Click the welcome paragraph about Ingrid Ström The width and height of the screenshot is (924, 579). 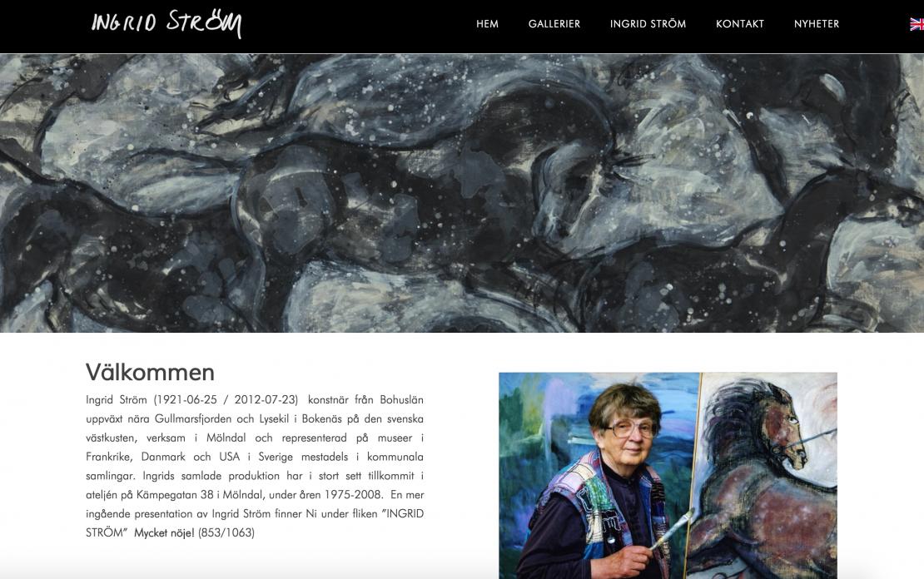[x=255, y=466]
